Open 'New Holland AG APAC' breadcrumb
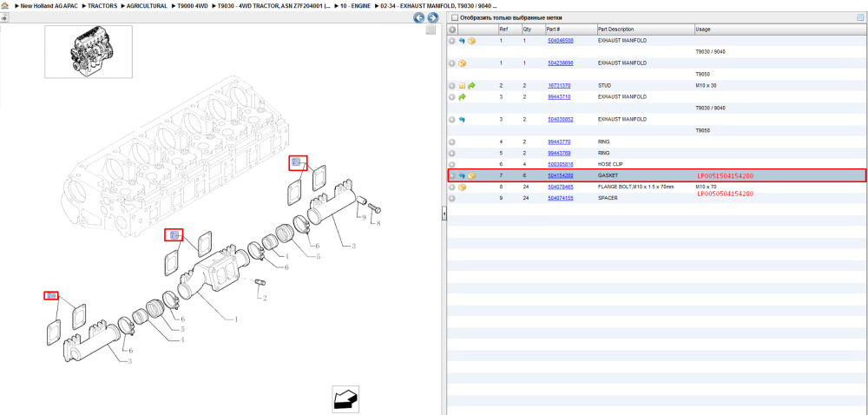Image resolution: width=868 pixels, height=415 pixels. pyautogui.click(x=49, y=5)
